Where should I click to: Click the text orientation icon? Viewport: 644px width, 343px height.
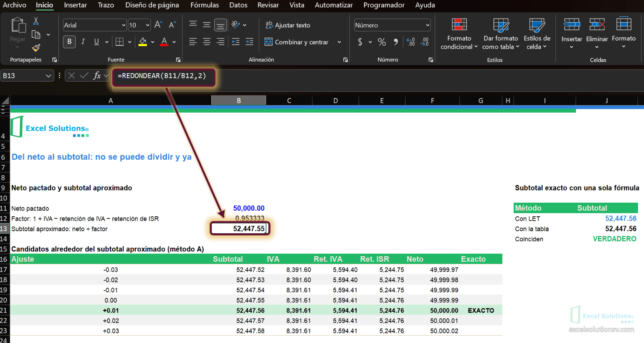click(236, 25)
